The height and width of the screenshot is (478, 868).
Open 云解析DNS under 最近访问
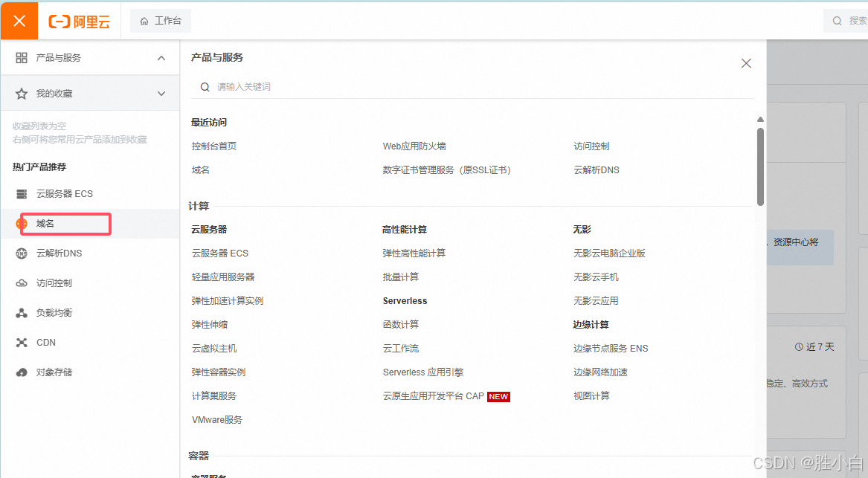[597, 169]
